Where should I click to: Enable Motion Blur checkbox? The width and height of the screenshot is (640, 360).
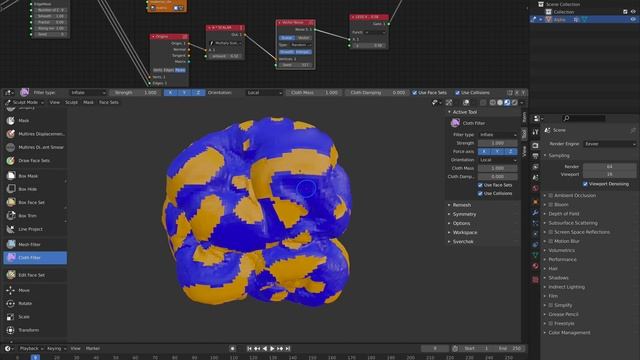[551, 241]
